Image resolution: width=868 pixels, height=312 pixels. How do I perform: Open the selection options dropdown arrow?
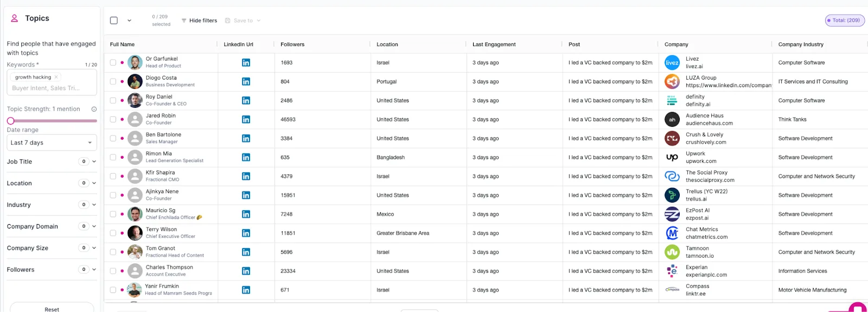[129, 21]
